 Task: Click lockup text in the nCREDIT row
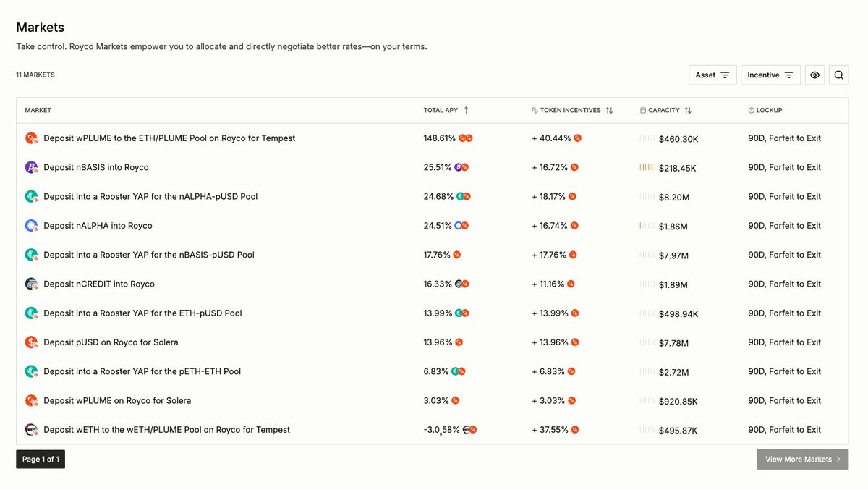coord(785,284)
